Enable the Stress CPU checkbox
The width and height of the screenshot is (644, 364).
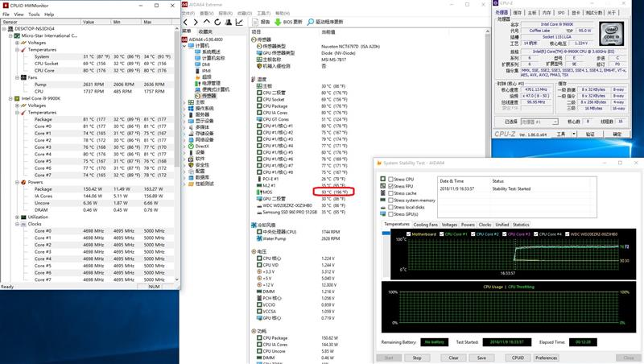390,179
